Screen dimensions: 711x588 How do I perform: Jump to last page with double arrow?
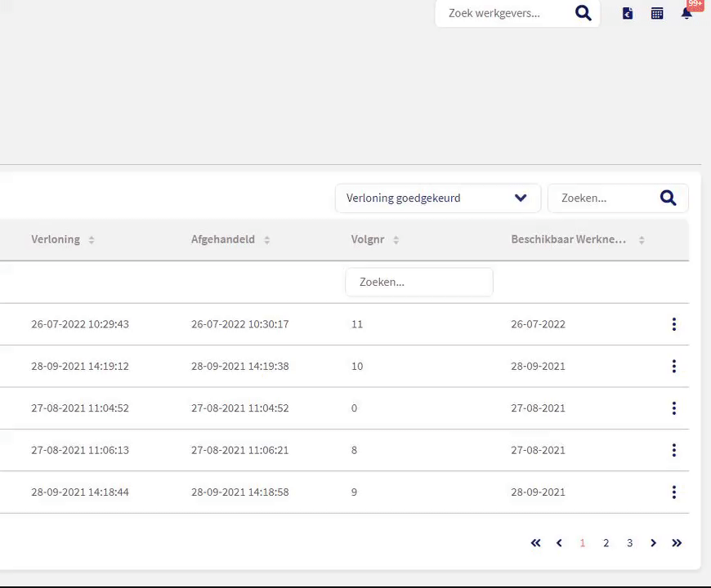tap(677, 543)
